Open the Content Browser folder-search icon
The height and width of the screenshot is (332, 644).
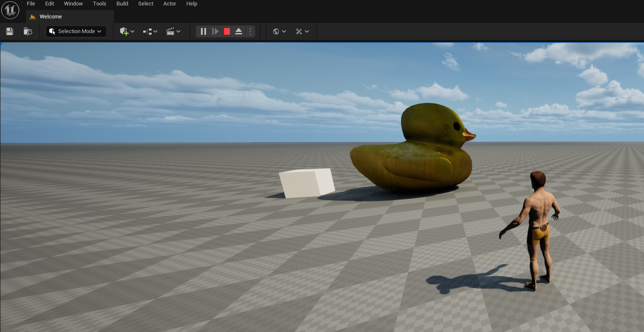point(28,31)
